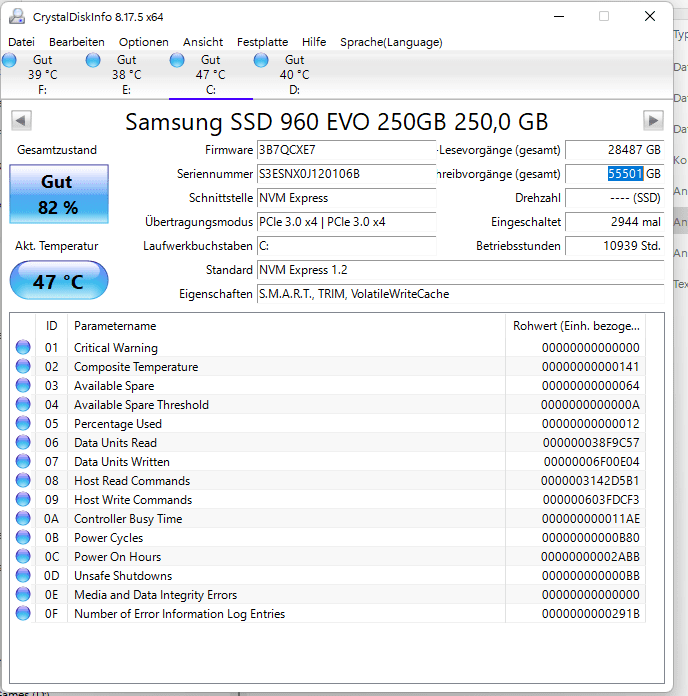Image resolution: width=688 pixels, height=696 pixels.
Task: Click the Lesevorgänge value 28487 GB
Action: click(615, 150)
